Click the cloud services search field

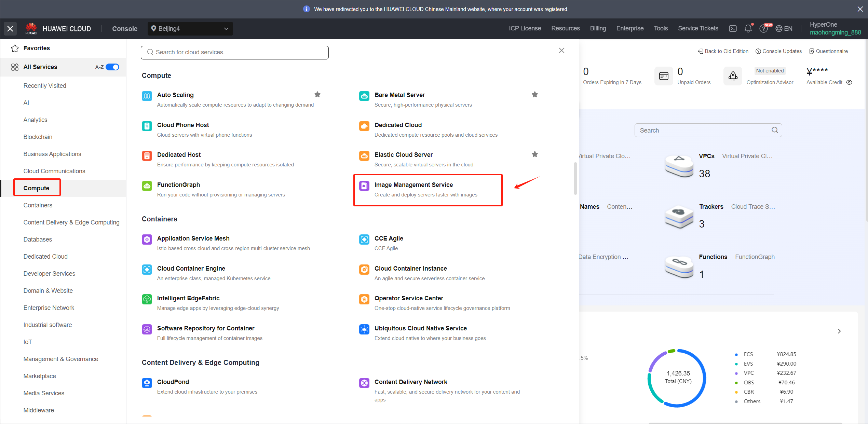coord(235,52)
